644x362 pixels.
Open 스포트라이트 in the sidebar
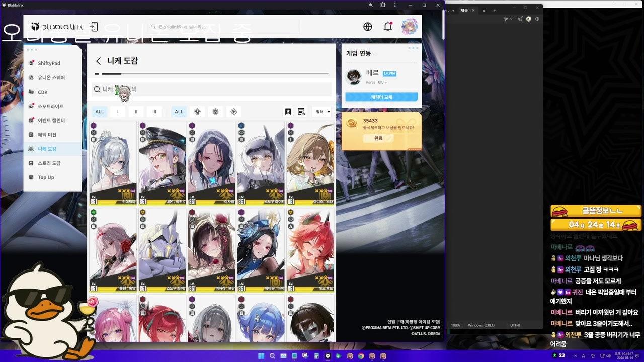click(x=52, y=107)
